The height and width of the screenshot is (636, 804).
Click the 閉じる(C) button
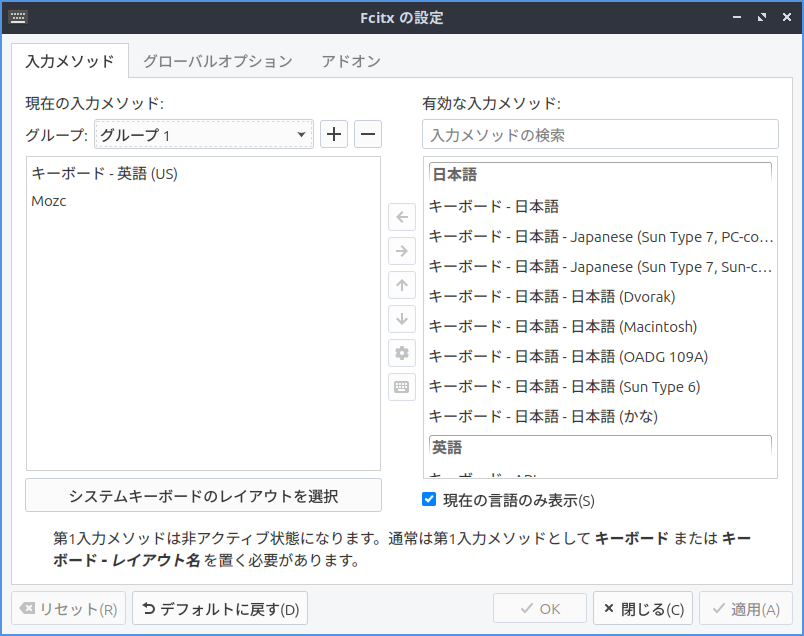[x=643, y=608]
